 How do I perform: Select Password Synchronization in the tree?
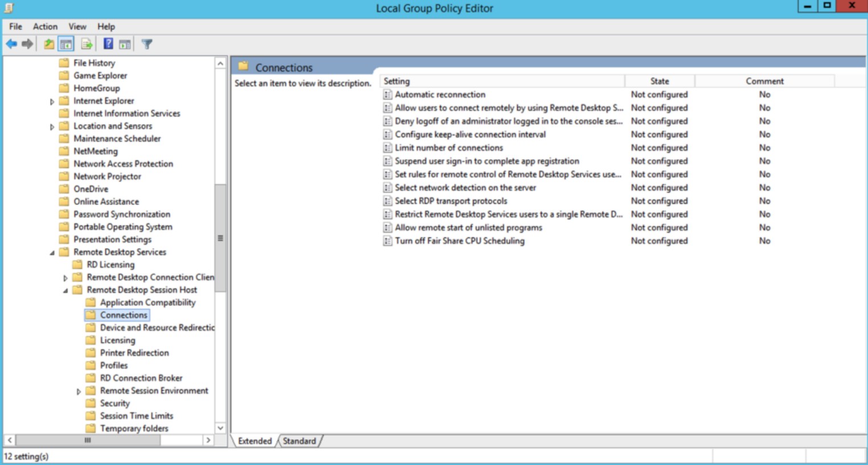point(122,215)
